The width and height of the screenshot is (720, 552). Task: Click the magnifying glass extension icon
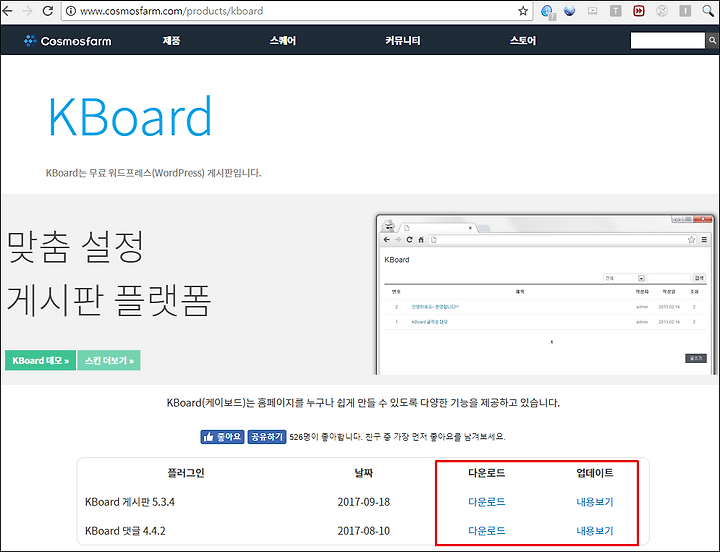tap(708, 11)
